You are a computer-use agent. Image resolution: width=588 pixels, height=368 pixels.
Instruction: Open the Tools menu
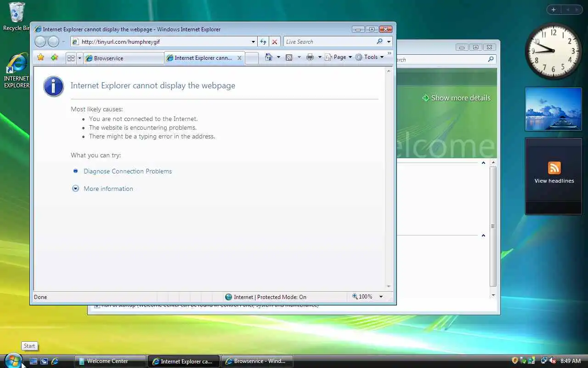click(369, 57)
